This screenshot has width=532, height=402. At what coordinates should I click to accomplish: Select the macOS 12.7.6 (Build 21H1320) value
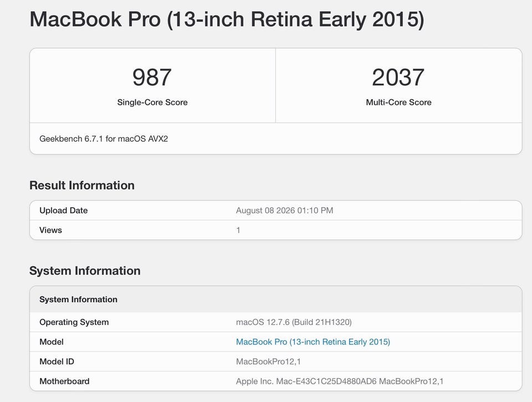point(294,322)
